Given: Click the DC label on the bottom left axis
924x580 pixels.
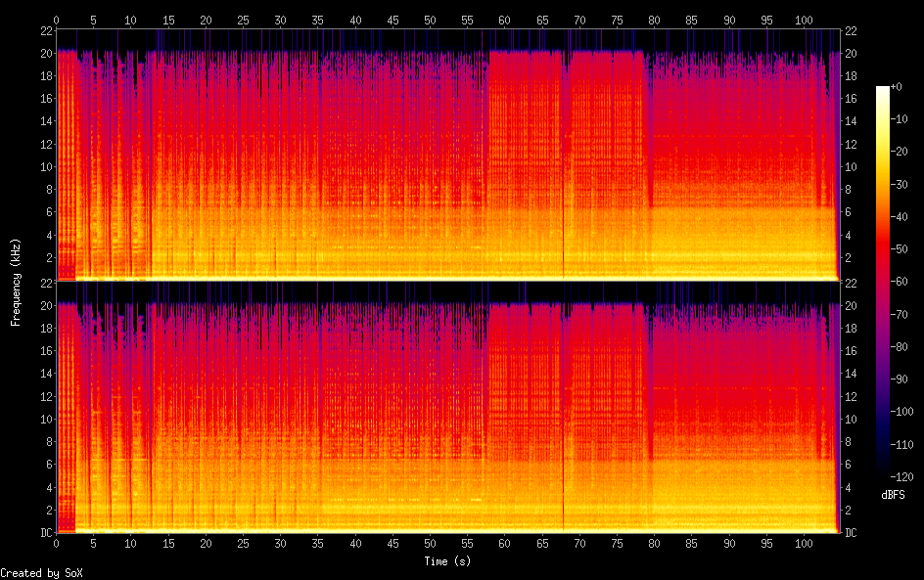Looking at the screenshot, I should [x=44, y=532].
